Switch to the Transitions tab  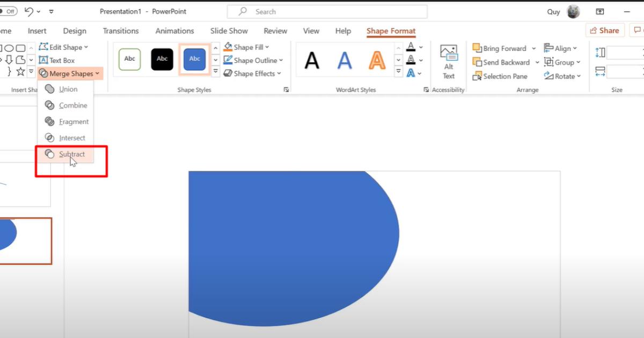121,31
